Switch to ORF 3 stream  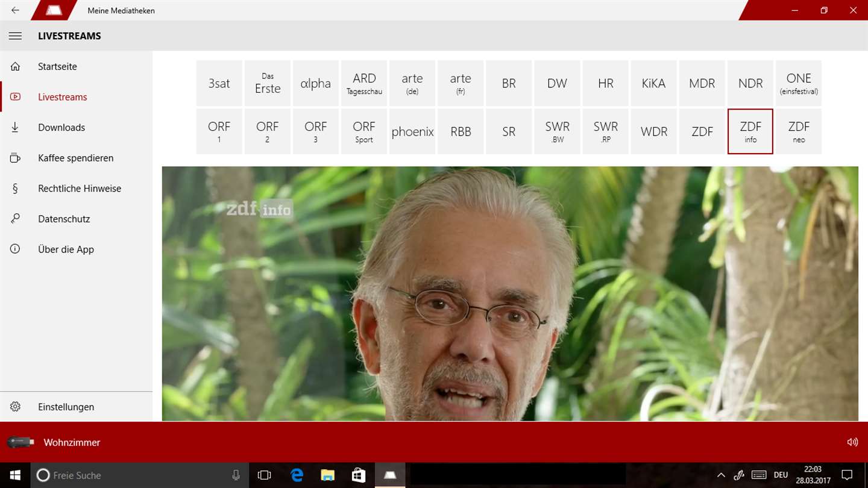pos(316,131)
